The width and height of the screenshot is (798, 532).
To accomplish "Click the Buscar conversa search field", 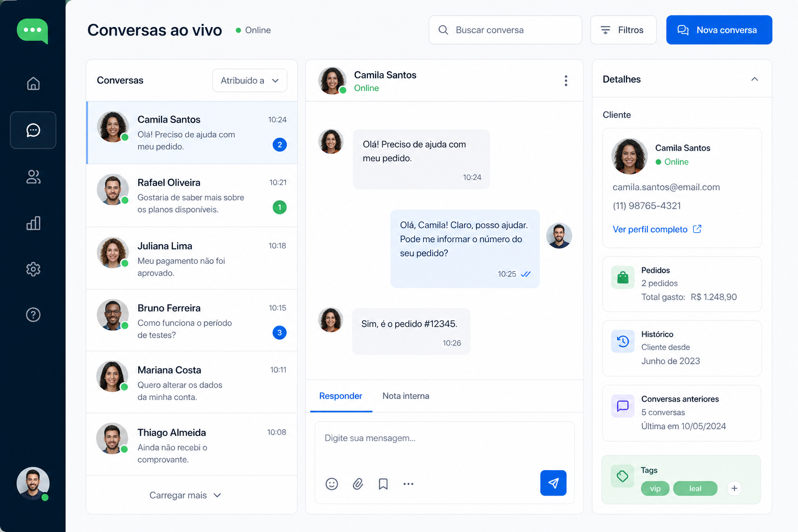I will pos(505,30).
